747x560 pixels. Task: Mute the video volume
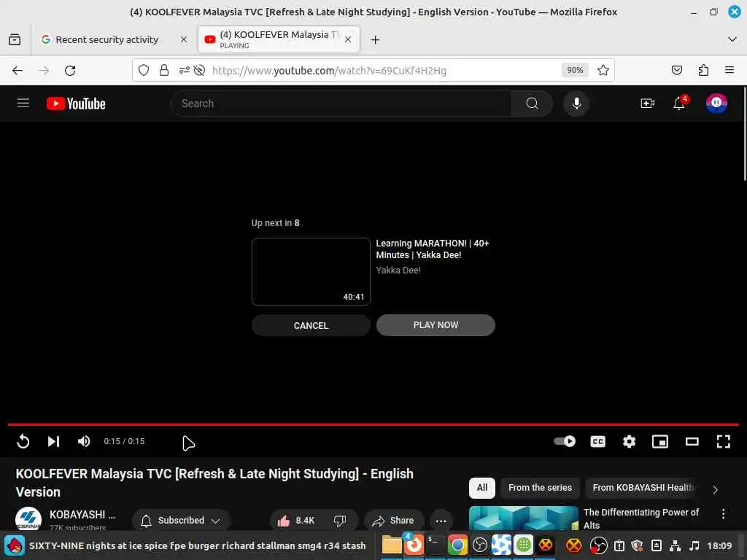click(x=84, y=441)
